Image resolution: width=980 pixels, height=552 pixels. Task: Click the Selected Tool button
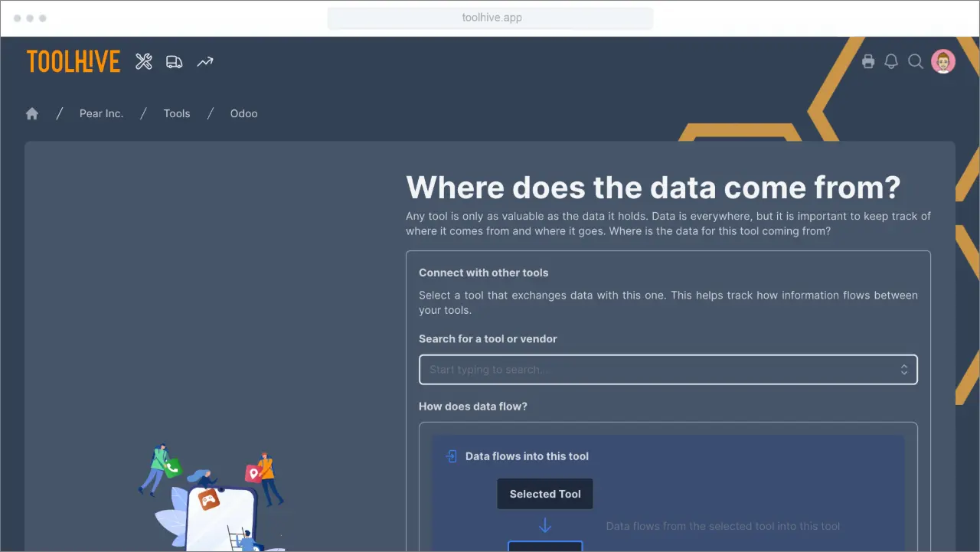point(544,493)
